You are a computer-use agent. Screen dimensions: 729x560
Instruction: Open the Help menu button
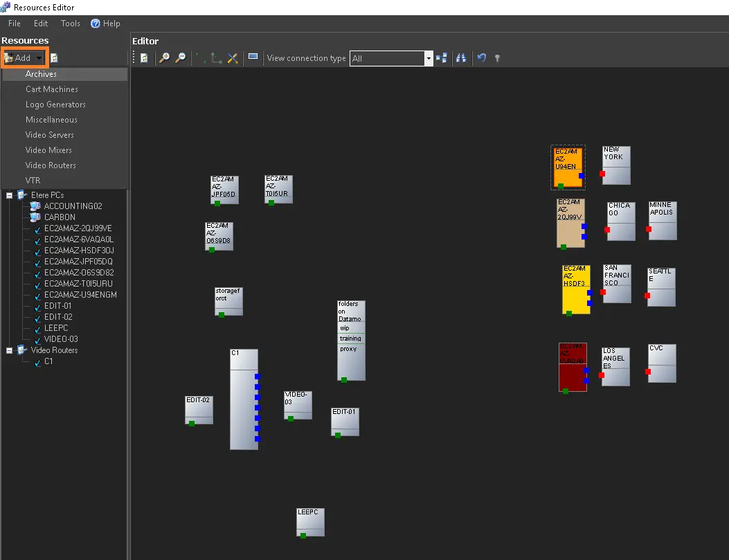click(x=105, y=24)
